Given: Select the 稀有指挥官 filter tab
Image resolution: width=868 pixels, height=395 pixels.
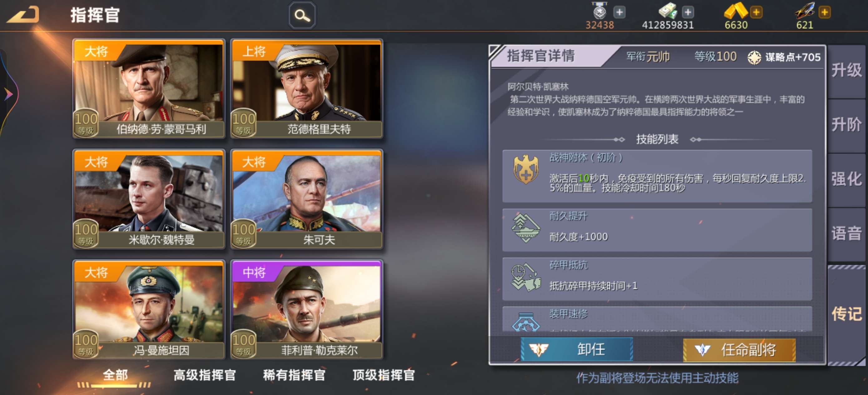Looking at the screenshot, I should 294,375.
